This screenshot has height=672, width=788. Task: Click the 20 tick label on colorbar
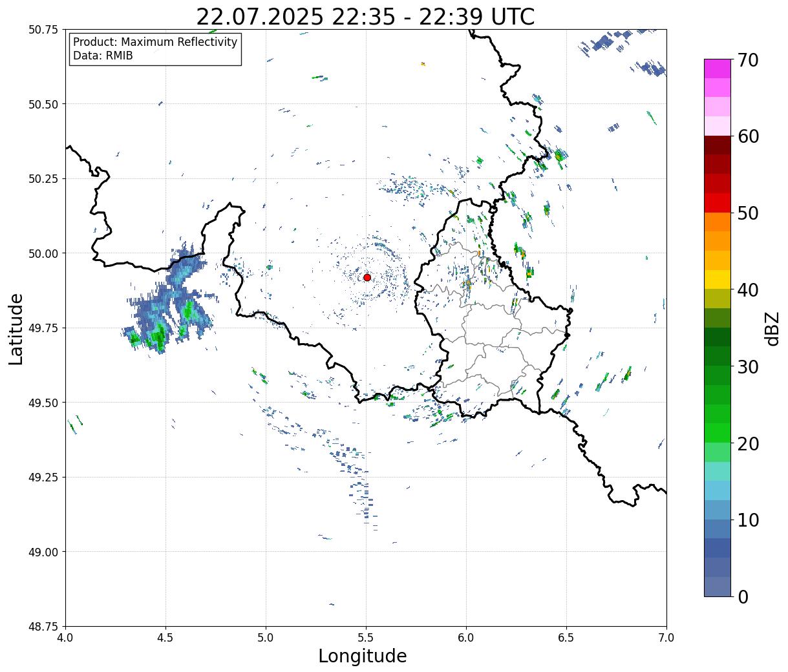point(747,443)
